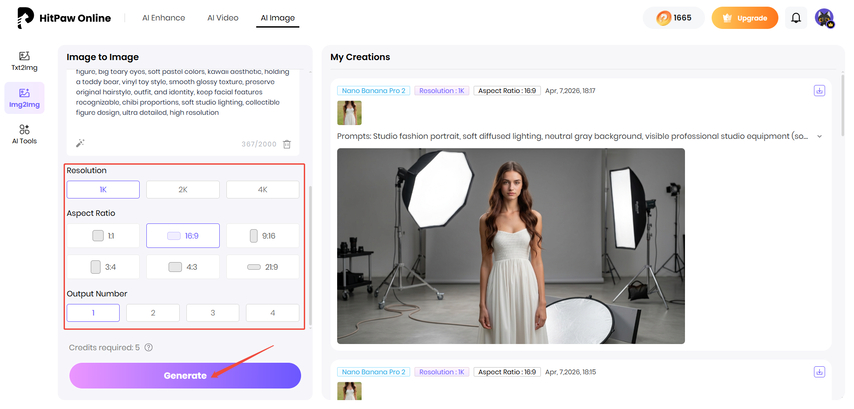Image resolution: width=854 pixels, height=409 pixels.
Task: Click the orange Upgrade button
Action: (744, 18)
